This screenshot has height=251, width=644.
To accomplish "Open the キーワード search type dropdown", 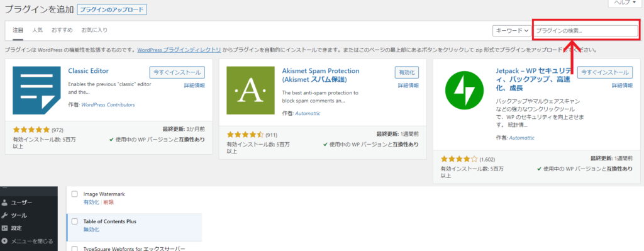I will point(511,31).
